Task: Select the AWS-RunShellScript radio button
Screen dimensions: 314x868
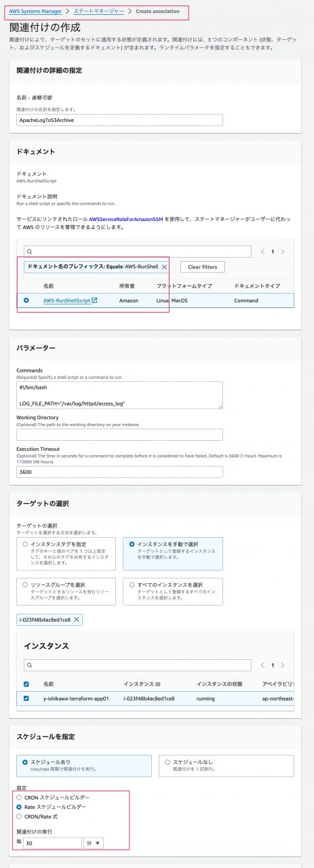Action: 26,300
